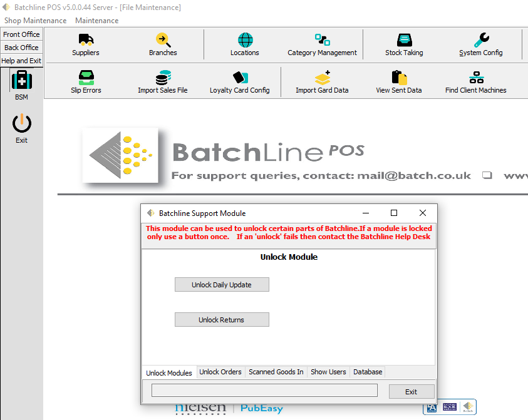This screenshot has height=420, width=528.
Task: Click the Batchline Support Module title icon
Action: [150, 213]
